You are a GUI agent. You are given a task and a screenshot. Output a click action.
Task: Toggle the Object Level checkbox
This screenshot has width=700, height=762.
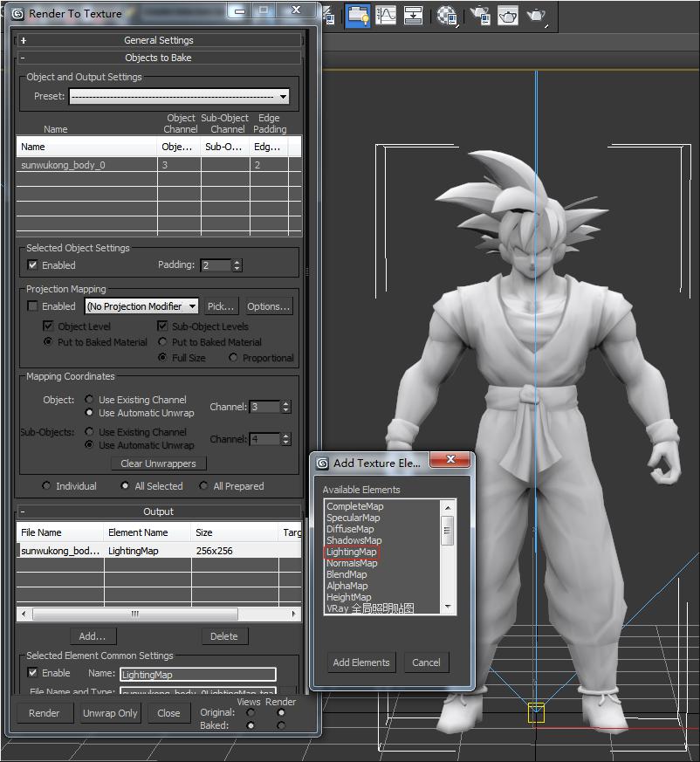[48, 326]
